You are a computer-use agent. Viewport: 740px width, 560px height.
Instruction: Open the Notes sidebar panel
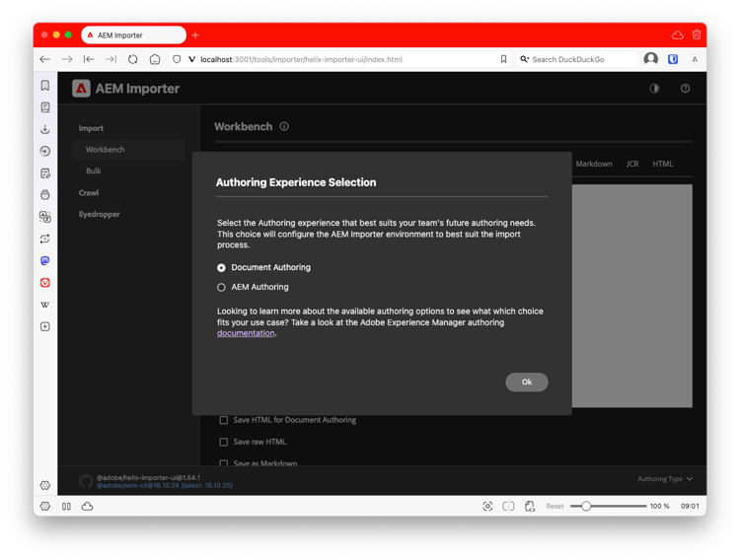coord(44,174)
